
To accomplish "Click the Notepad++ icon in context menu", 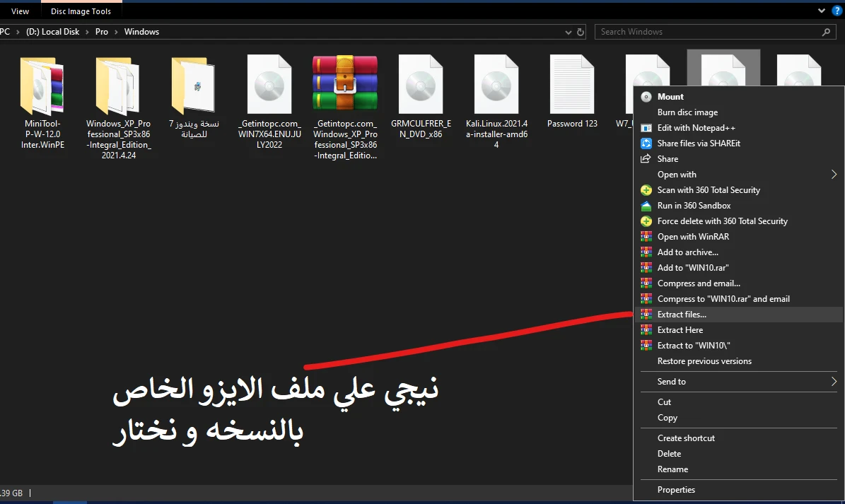I will coord(646,128).
